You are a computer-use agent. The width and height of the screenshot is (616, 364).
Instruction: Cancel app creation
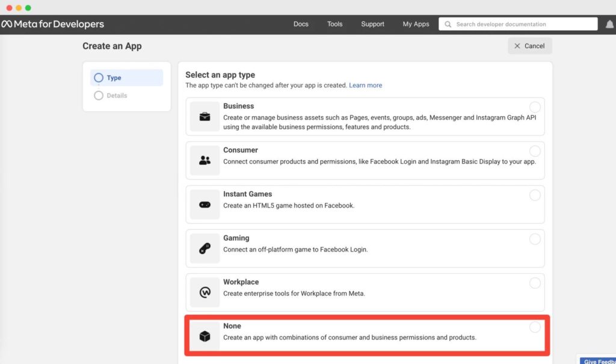[x=529, y=45]
